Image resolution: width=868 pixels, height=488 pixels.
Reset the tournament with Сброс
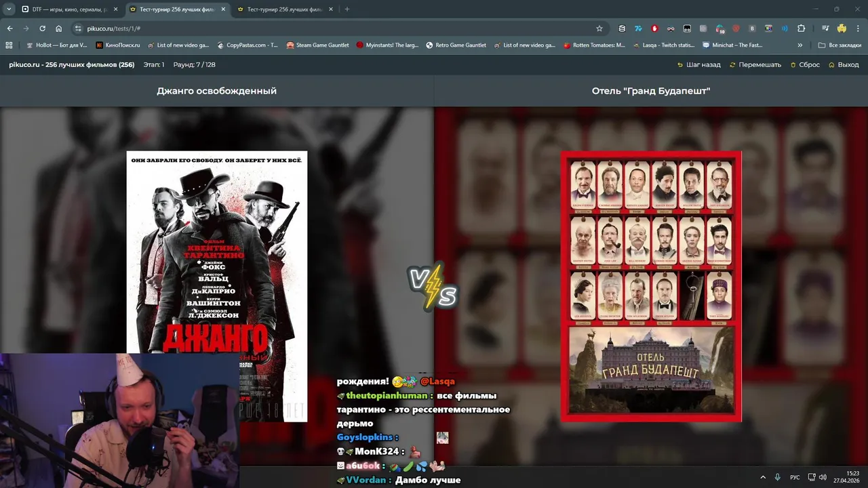tap(804, 65)
